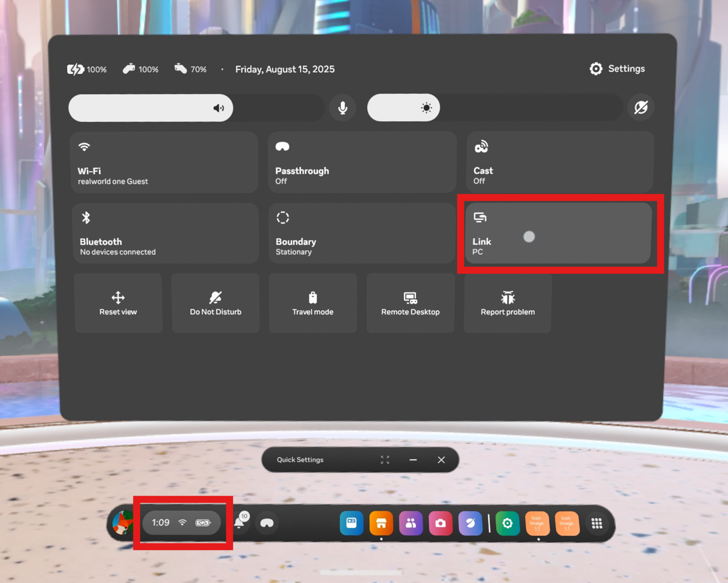This screenshot has width=728, height=583.
Task: Open Settings from the dock's green gear icon
Action: point(508,523)
